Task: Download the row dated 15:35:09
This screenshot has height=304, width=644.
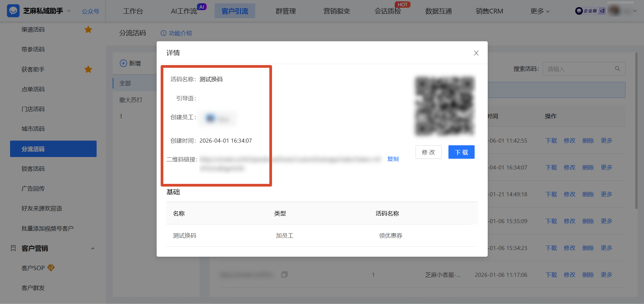Action: coord(551,221)
